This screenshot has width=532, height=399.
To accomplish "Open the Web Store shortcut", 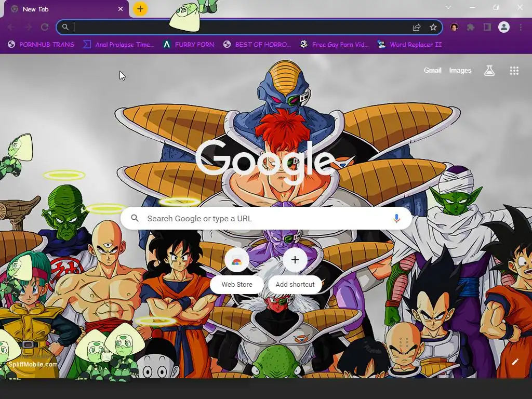I will coord(237,271).
